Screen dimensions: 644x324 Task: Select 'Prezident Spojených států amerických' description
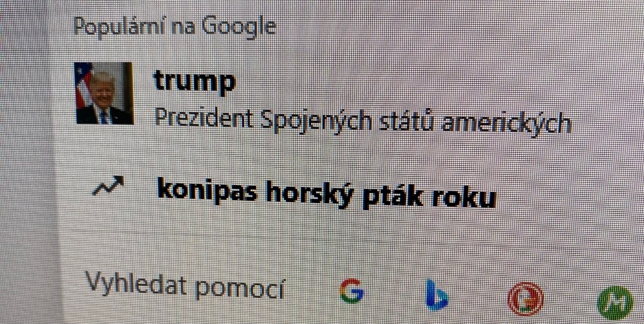(x=363, y=120)
